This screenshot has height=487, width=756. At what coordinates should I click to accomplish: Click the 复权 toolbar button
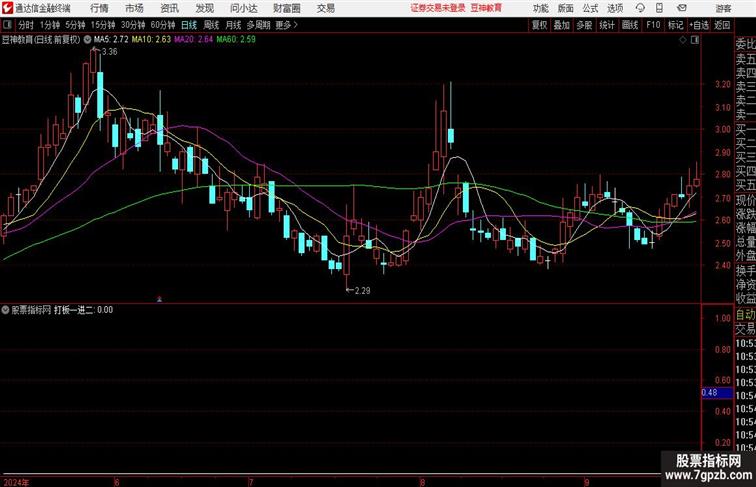click(x=540, y=25)
